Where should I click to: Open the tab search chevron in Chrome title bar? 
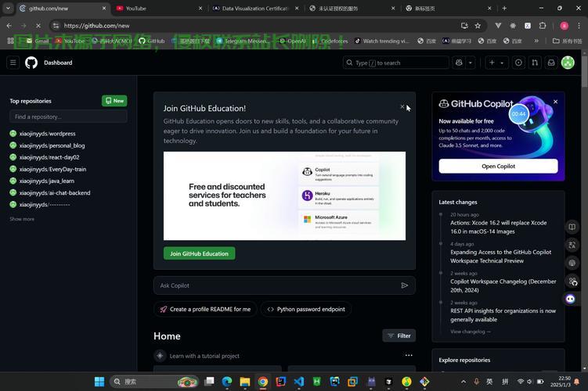[8, 9]
